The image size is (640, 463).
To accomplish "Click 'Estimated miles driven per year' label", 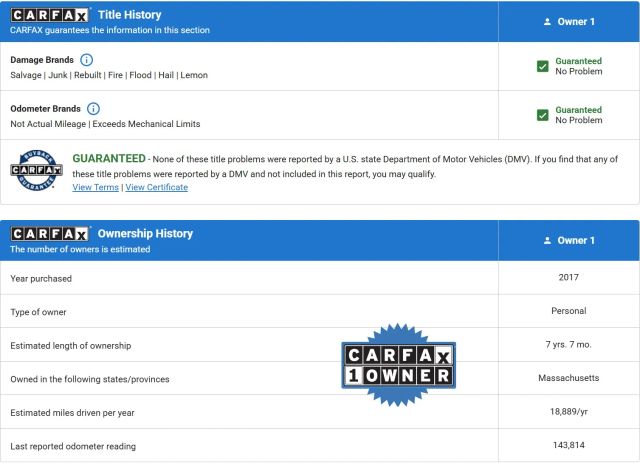I will pos(72,413).
